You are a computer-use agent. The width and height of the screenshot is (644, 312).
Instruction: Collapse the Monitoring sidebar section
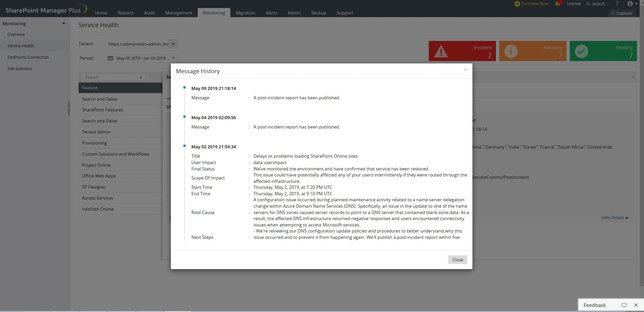click(64, 23)
